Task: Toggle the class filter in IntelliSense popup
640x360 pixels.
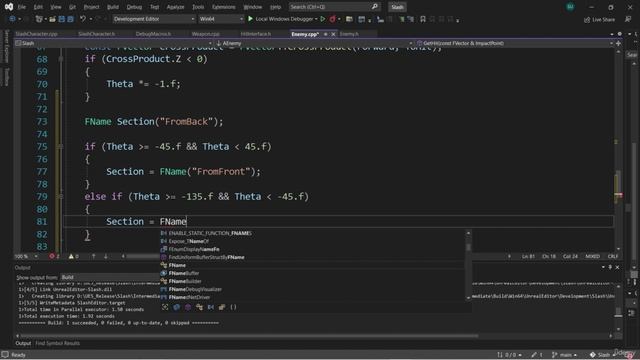Action: point(199,307)
